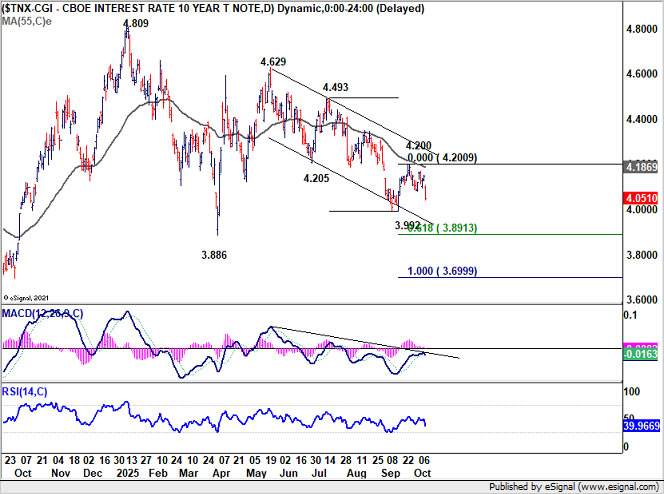Viewport: 664px width, 494px height.
Task: Click the Published by eSignal footer text
Action: (x=574, y=487)
